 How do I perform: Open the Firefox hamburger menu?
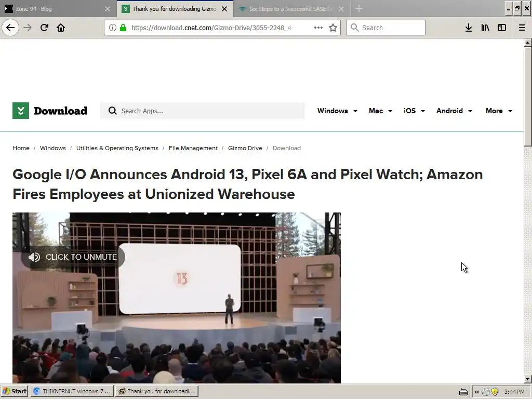click(522, 28)
